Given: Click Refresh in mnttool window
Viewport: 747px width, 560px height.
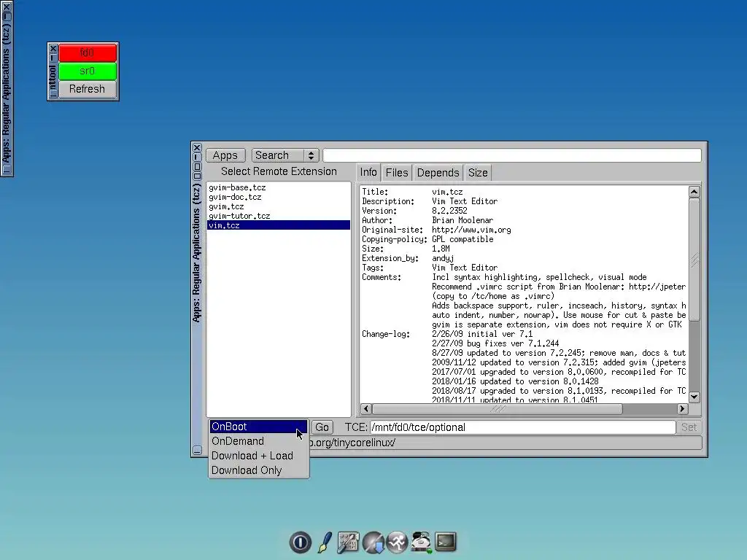Looking at the screenshot, I should tap(88, 89).
